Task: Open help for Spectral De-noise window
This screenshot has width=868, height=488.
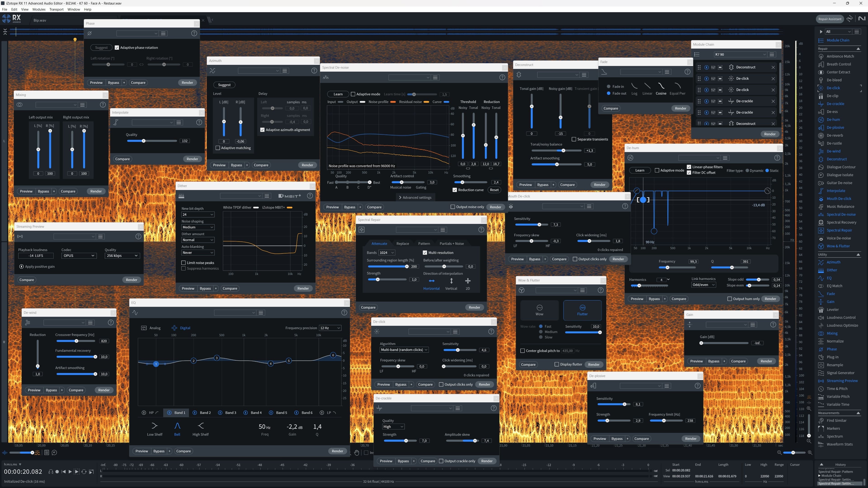Action: (x=502, y=77)
